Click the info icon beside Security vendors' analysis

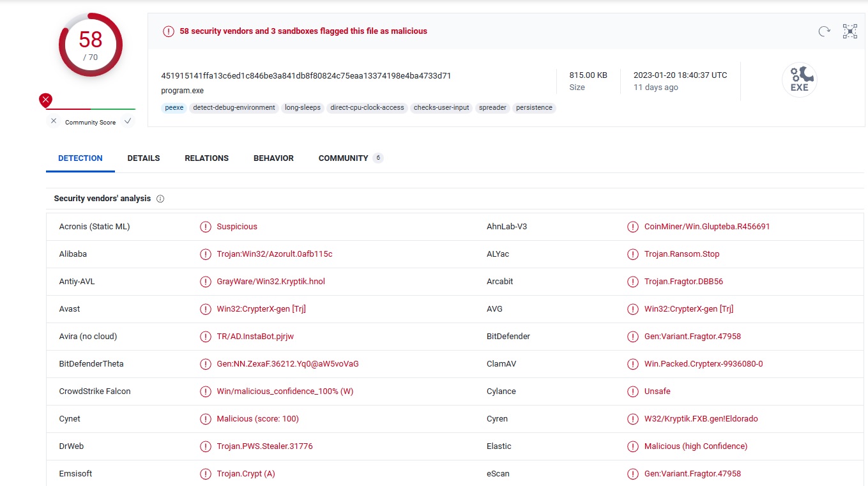click(x=160, y=199)
